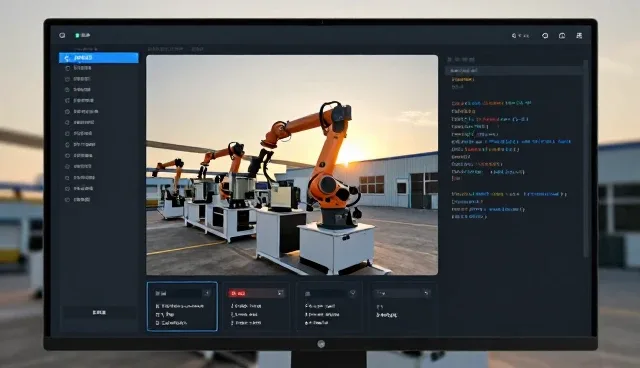The height and width of the screenshot is (368, 640).
Task: Click the robot arm preview image
Action: pyautogui.click(x=292, y=165)
